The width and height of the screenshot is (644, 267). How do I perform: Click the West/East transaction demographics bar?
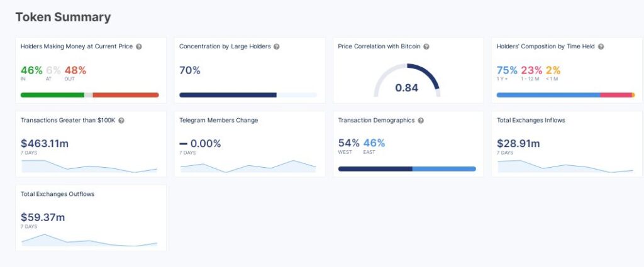pos(407,168)
